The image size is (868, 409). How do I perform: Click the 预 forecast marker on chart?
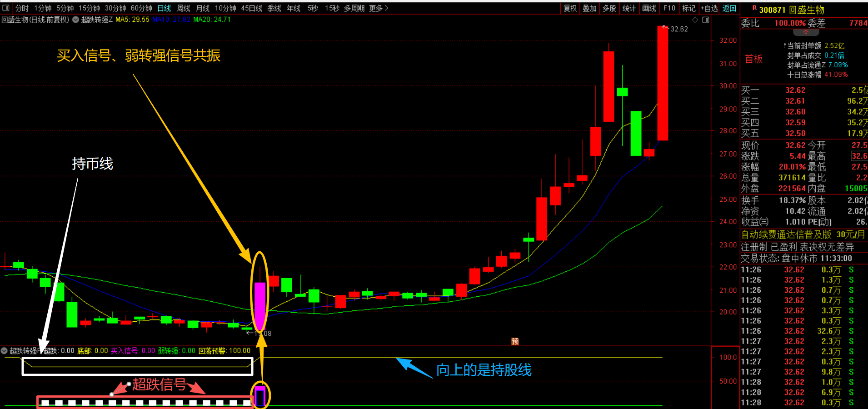[515, 341]
